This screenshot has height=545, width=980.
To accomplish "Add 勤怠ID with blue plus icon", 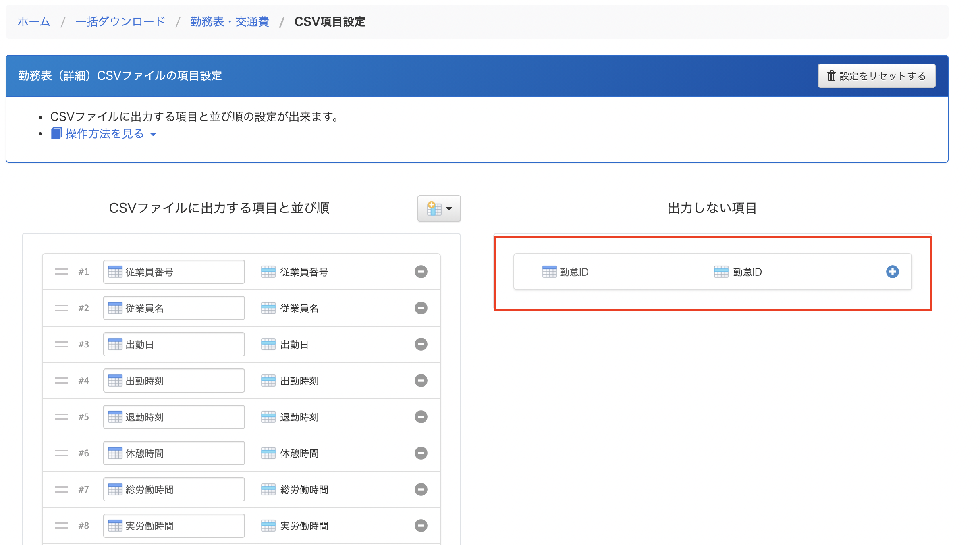I will click(892, 272).
